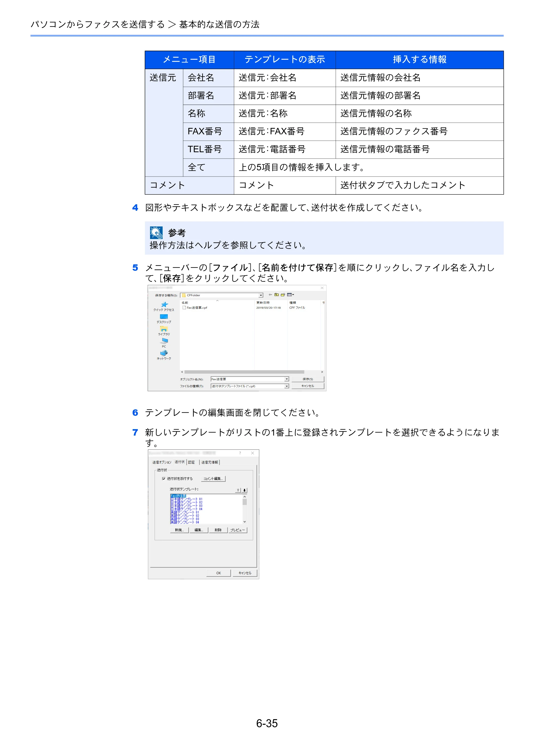The height and width of the screenshot is (756, 534).
Task: Move template up with up-arrow button
Action: [238, 490]
